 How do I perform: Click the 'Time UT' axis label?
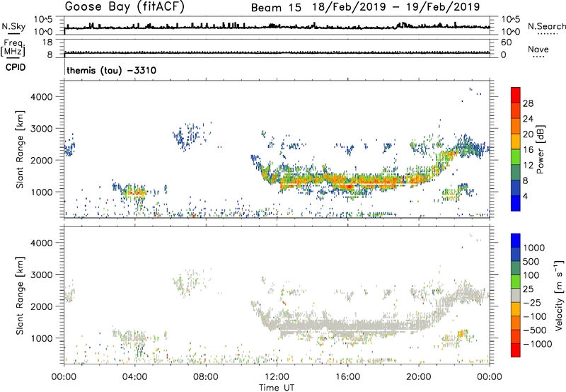click(x=277, y=388)
